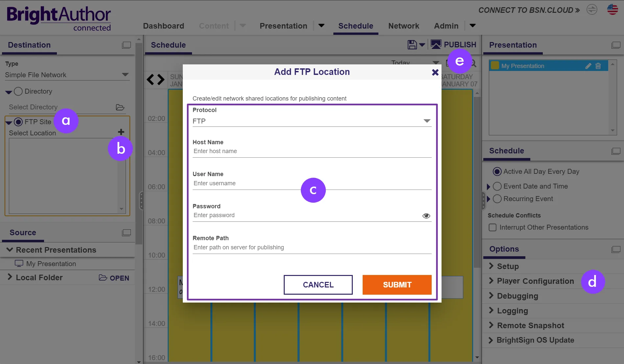Click the save schedule disk icon
624x364 pixels.
(x=412, y=45)
